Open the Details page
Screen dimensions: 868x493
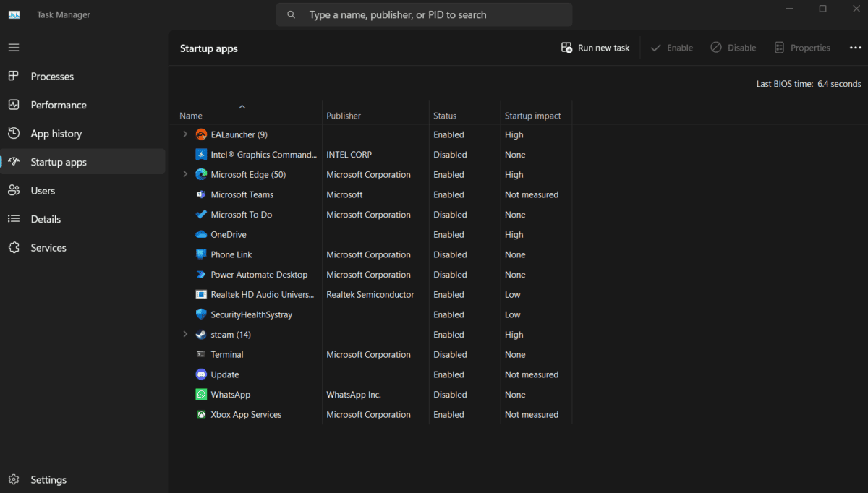click(x=83, y=219)
